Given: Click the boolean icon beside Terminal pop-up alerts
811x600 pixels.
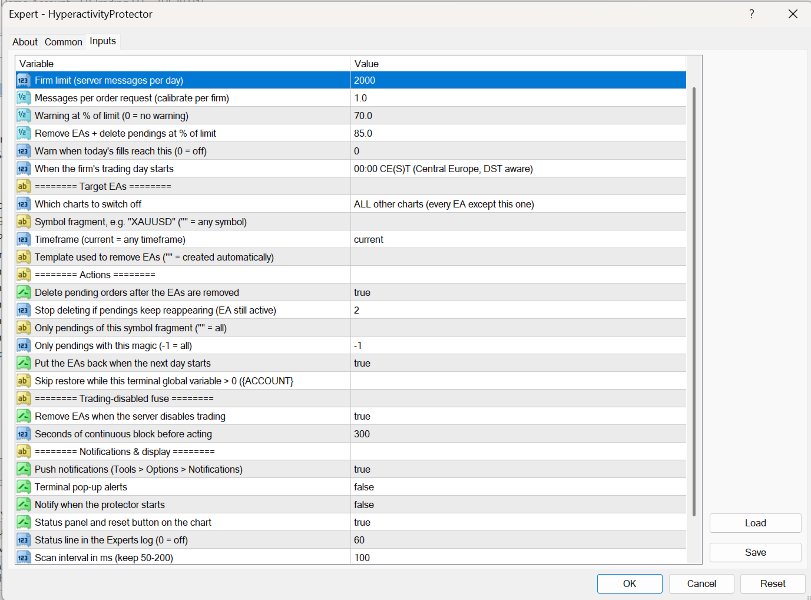Looking at the screenshot, I should [23, 487].
